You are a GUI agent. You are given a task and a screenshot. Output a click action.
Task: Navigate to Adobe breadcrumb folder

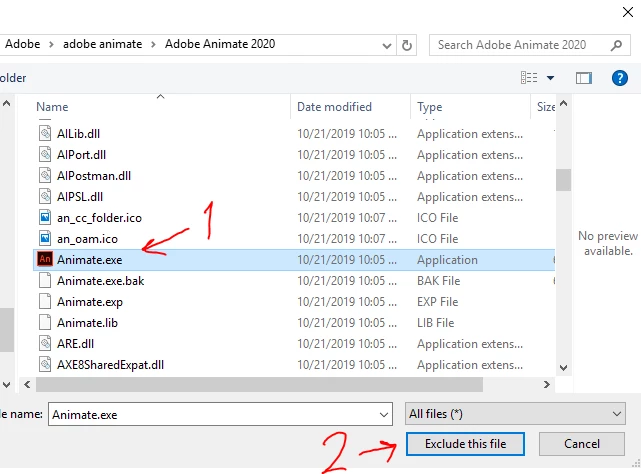click(x=22, y=44)
